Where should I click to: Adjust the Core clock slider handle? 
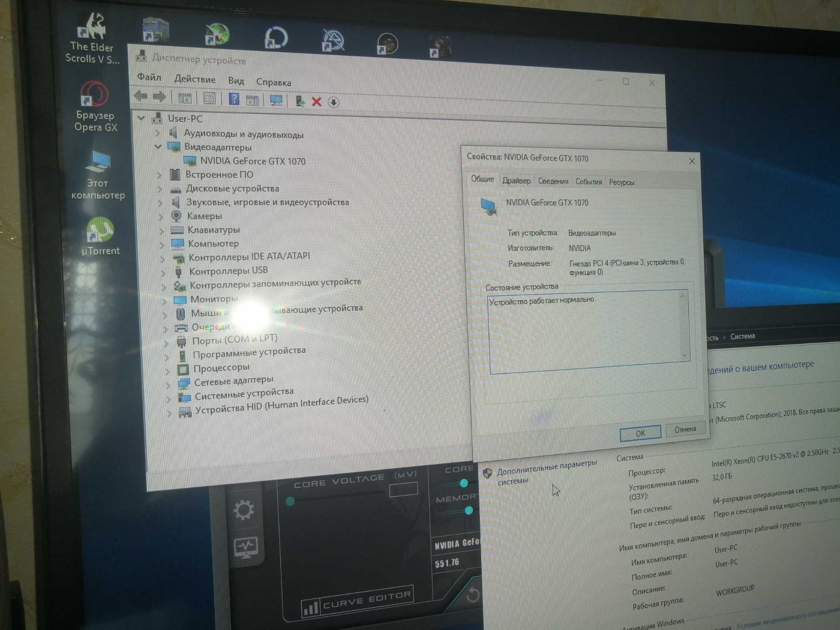464,483
